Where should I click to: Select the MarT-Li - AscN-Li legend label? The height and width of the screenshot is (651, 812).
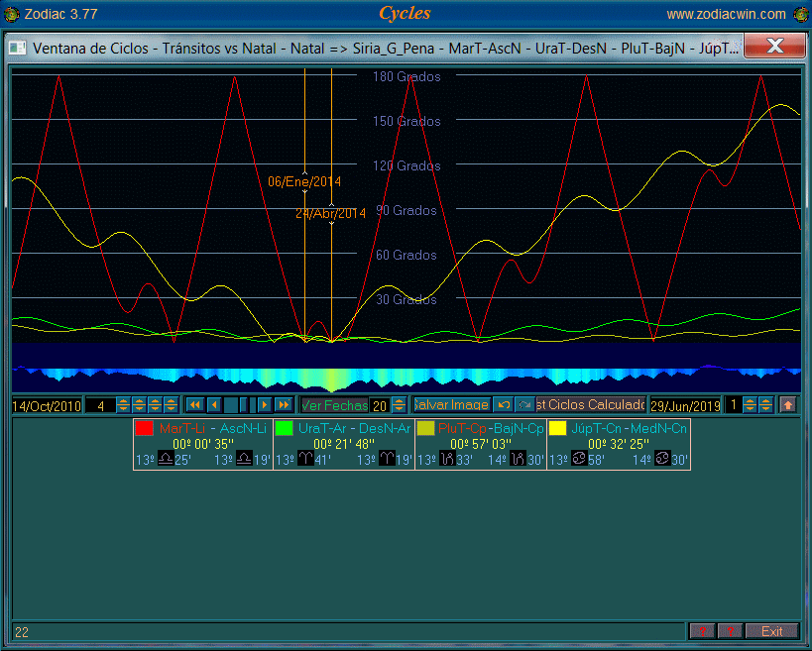click(213, 428)
